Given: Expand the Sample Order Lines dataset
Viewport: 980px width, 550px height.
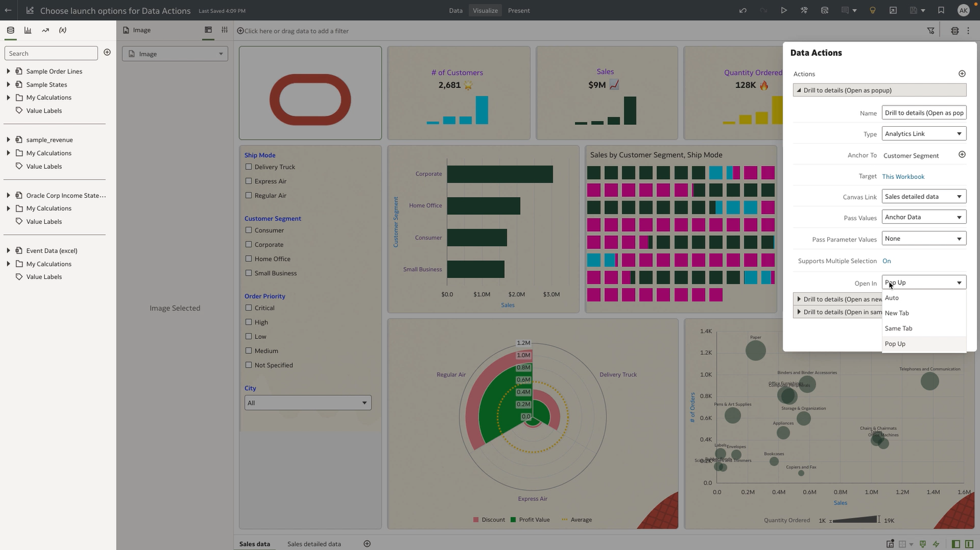Looking at the screenshot, I should (7, 71).
